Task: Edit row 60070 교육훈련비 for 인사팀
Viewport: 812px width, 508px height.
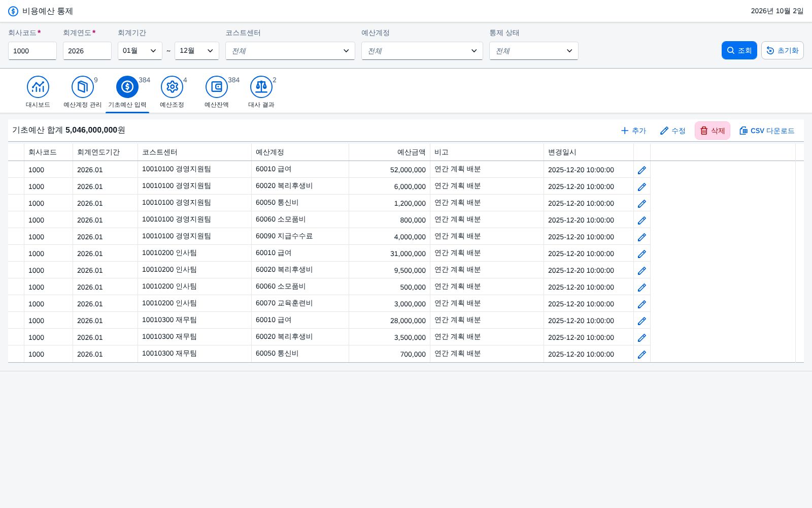Action: click(642, 304)
